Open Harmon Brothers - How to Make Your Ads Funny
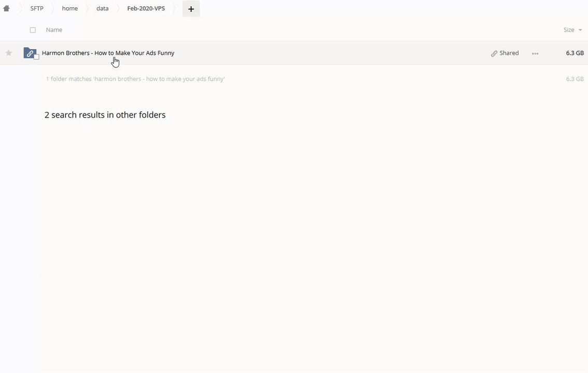The width and height of the screenshot is (588, 373). [108, 53]
